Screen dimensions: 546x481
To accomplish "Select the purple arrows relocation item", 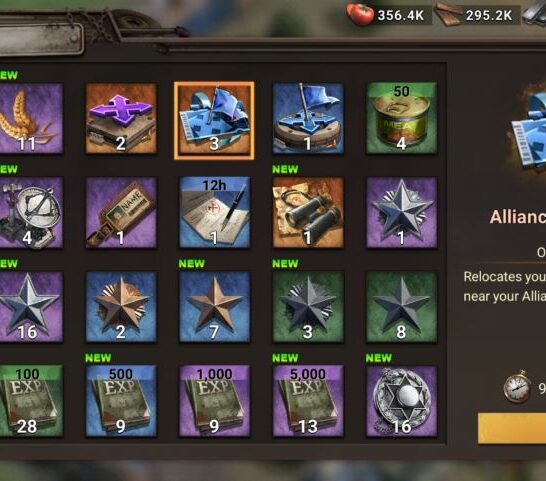I will pyautogui.click(x=121, y=118).
